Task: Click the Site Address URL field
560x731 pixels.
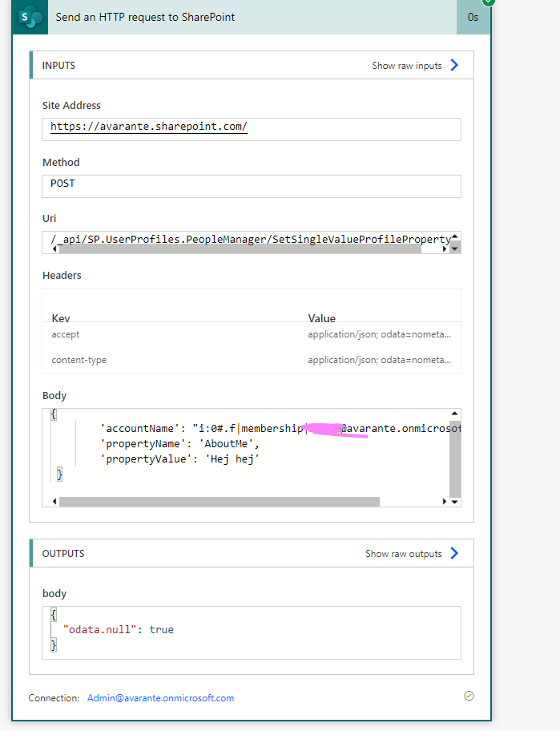Action: point(252,128)
